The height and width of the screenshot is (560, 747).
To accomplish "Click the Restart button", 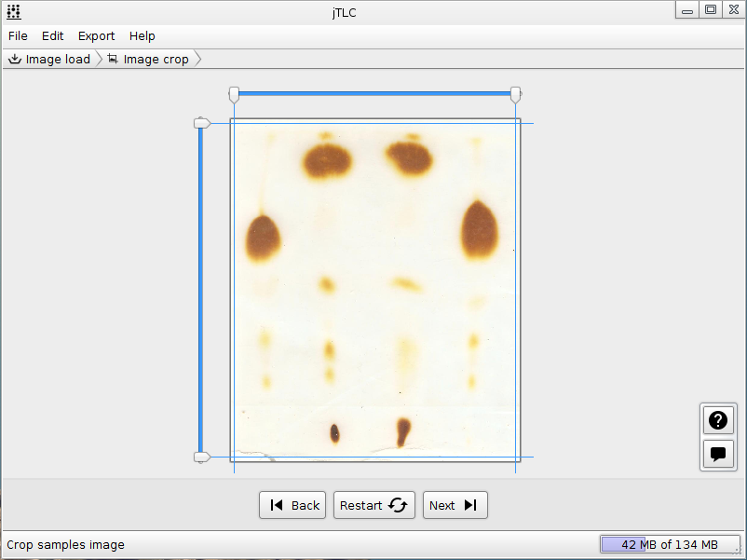I will coord(374,505).
